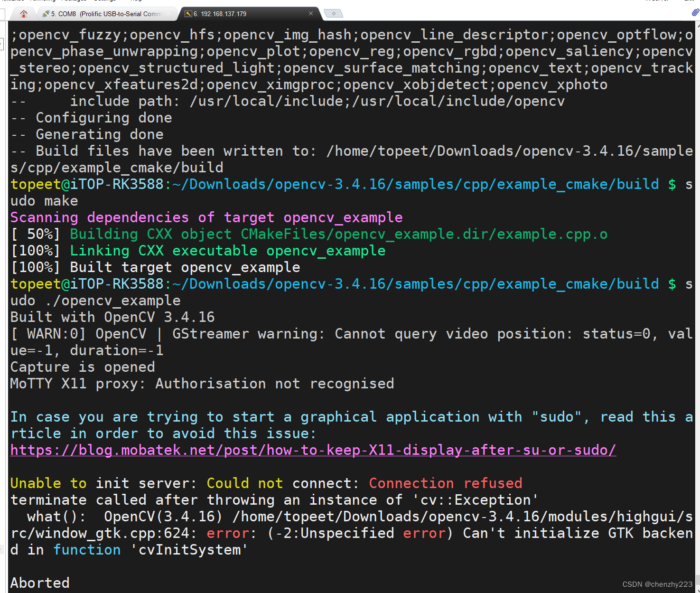Click the '-- Generating done' line
This screenshot has width=700, height=593.
click(87, 134)
